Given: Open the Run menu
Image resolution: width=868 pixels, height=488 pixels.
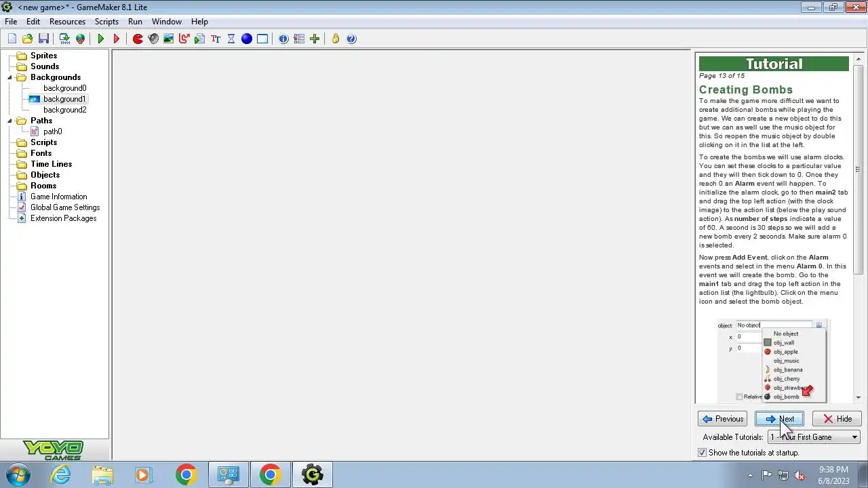Looking at the screenshot, I should coord(135,21).
